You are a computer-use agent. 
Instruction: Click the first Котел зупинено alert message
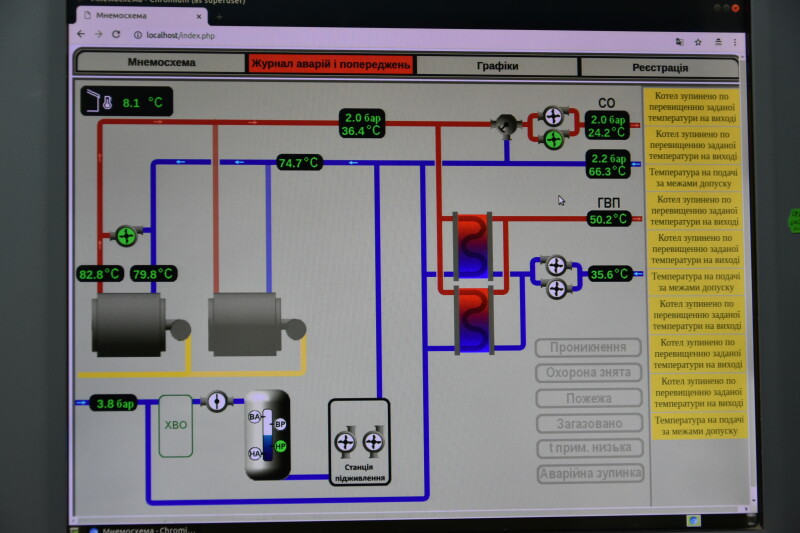click(691, 107)
